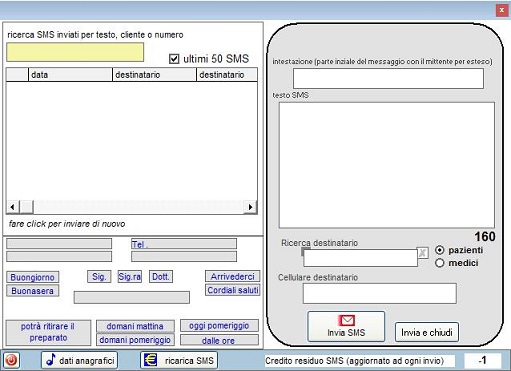
Task: Click the horizontal scrollbar thumb in the SMS list
Action: pyautogui.click(x=27, y=207)
